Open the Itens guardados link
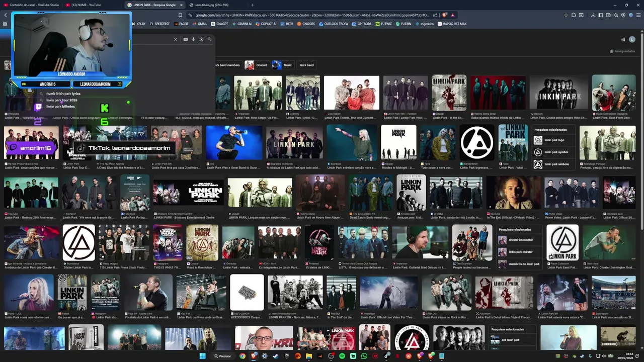This screenshot has height=362, width=644. point(623,51)
